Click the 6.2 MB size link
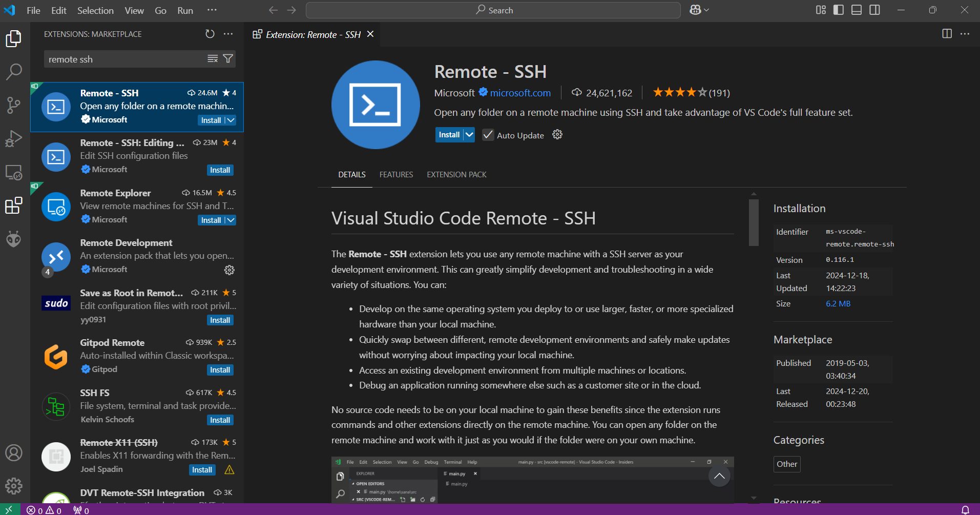This screenshot has width=980, height=515. [x=838, y=303]
